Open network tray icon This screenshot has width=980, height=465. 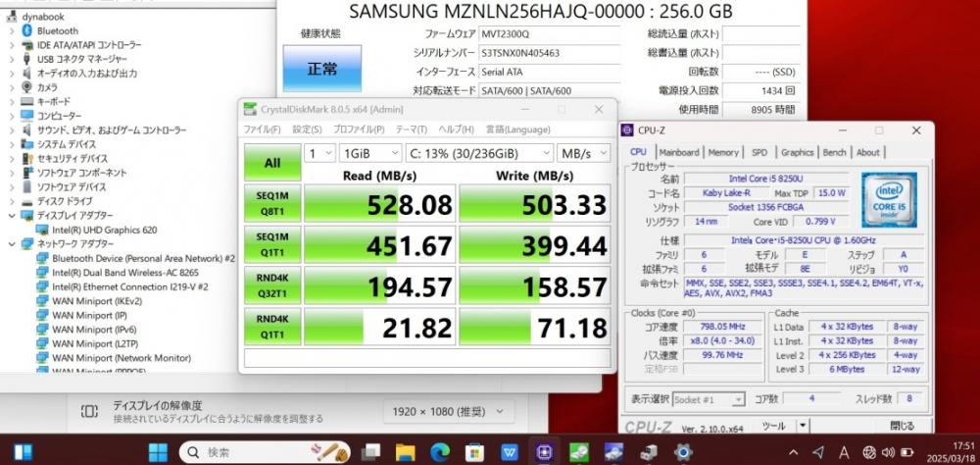click(868, 452)
